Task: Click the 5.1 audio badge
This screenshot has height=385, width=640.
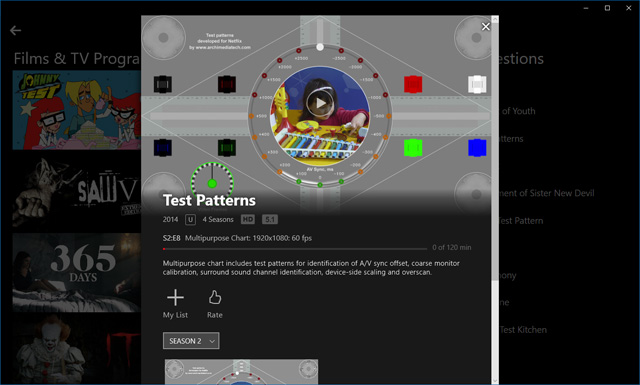Action: pyautogui.click(x=270, y=220)
